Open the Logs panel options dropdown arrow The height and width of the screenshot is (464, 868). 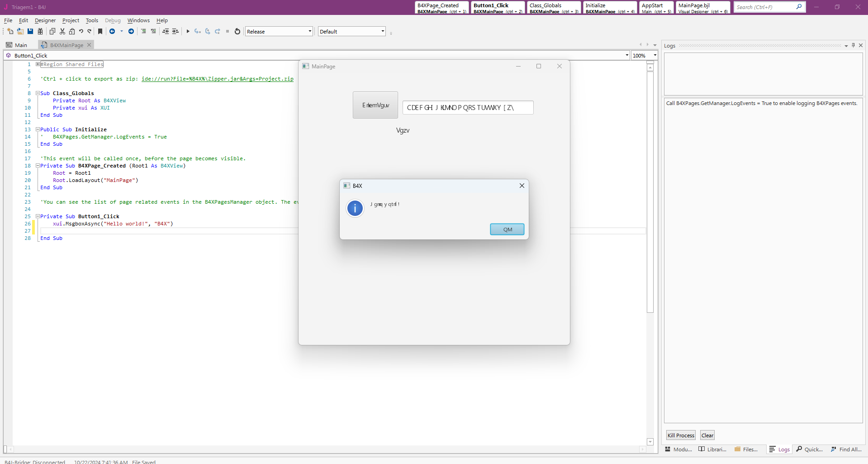(846, 46)
